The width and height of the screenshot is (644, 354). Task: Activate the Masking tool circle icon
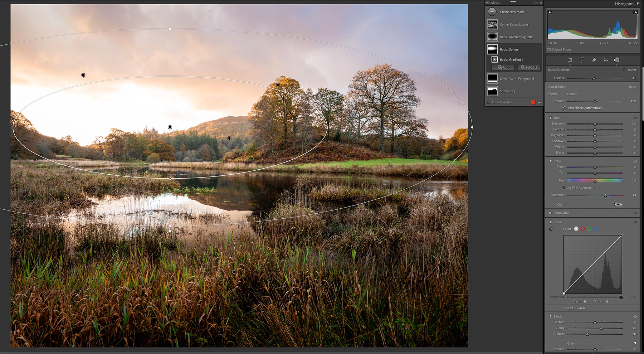[x=616, y=60]
